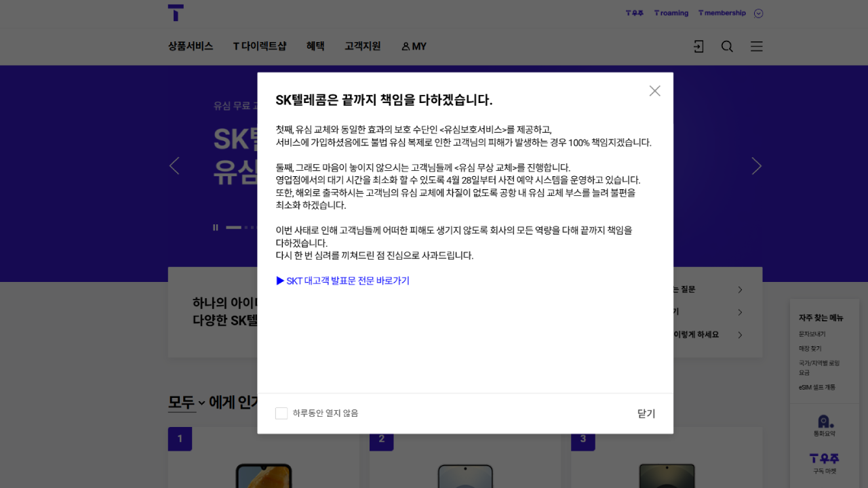The height and width of the screenshot is (488, 868).
Task: Click the search magnifier icon
Action: pos(727,46)
